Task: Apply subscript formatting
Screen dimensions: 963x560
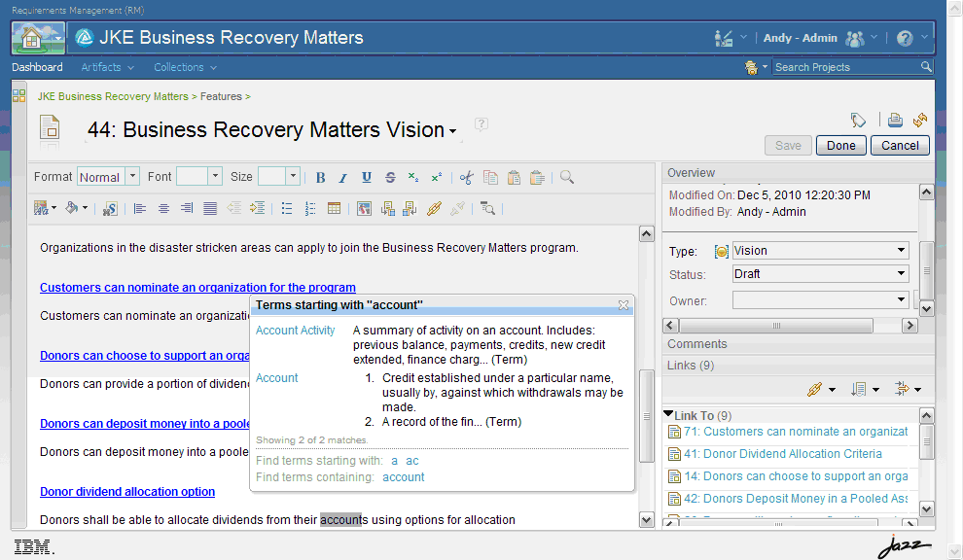Action: coord(413,178)
